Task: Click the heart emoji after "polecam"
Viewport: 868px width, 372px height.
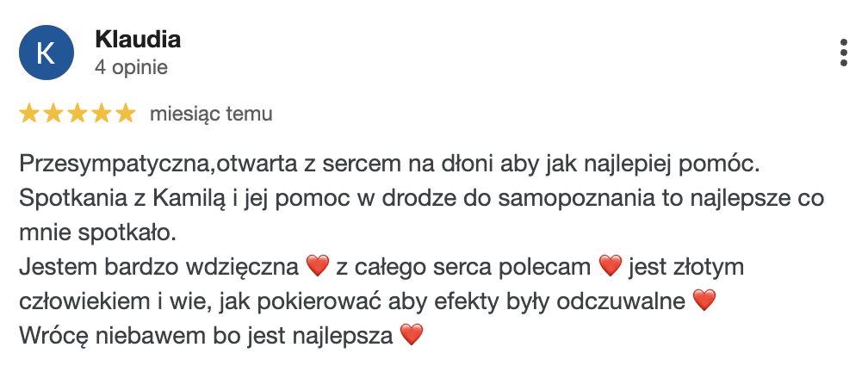Action: point(610,266)
